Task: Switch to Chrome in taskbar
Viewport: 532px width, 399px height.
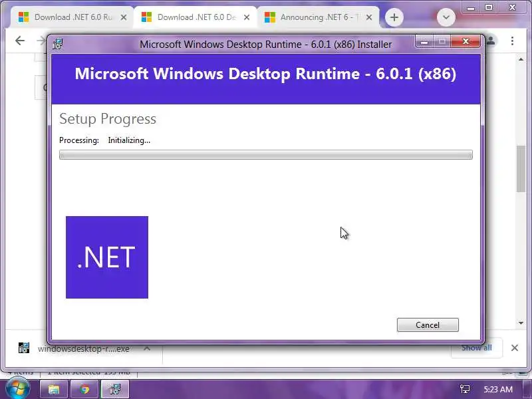Action: click(x=84, y=389)
